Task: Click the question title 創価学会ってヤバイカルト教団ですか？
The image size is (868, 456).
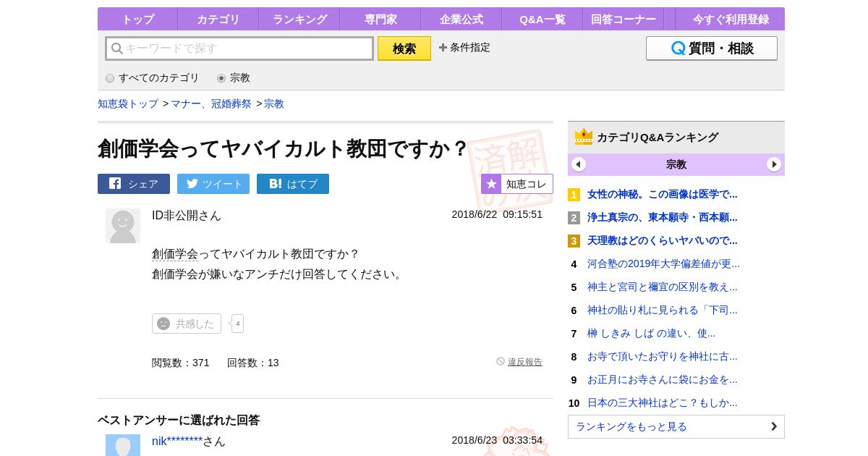Action: pos(284,148)
